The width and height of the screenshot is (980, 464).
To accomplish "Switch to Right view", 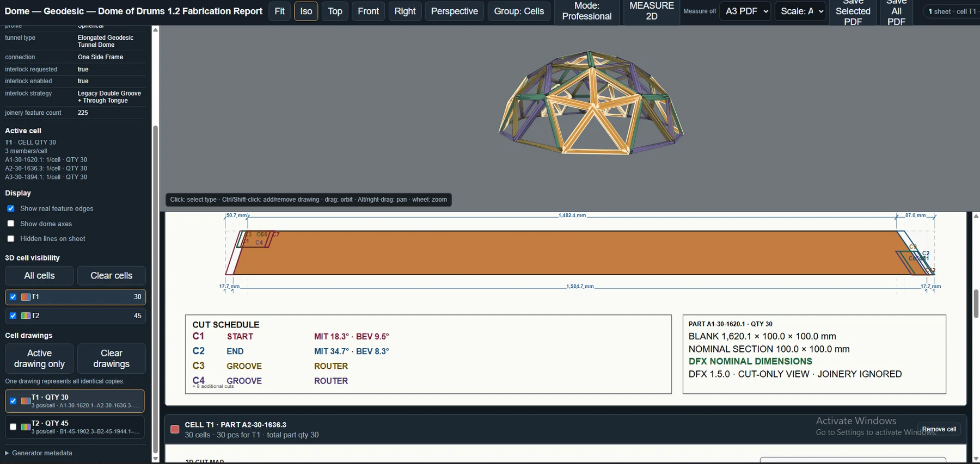I will pos(405,11).
